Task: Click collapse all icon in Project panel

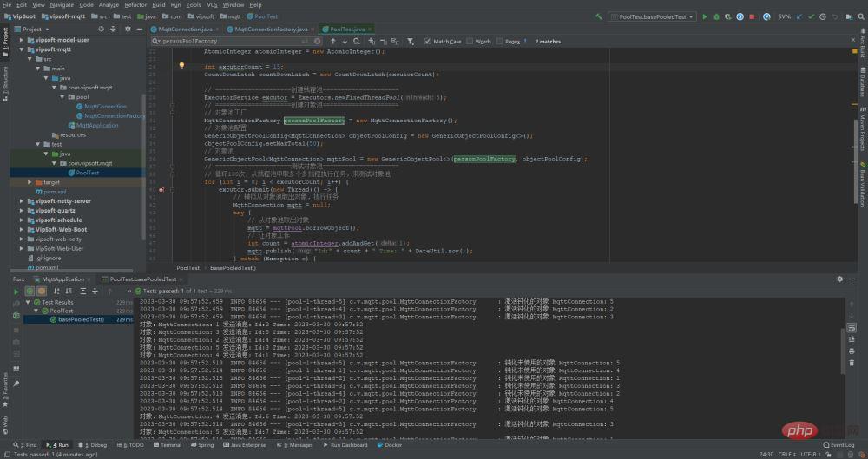Action: click(113, 29)
